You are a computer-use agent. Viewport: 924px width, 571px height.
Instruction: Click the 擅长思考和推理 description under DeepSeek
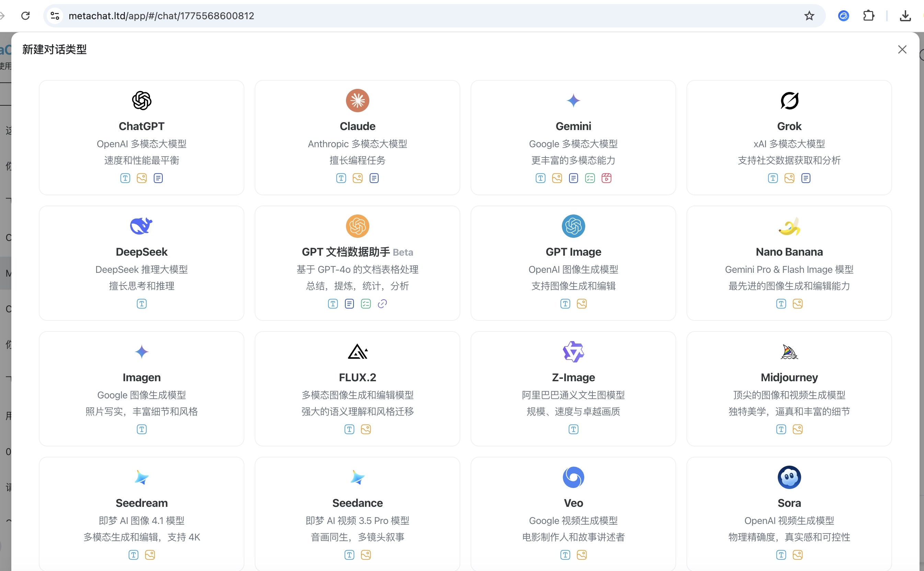point(142,286)
